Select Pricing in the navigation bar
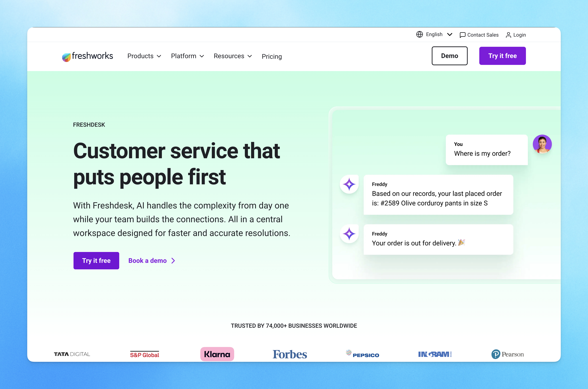 (x=272, y=56)
